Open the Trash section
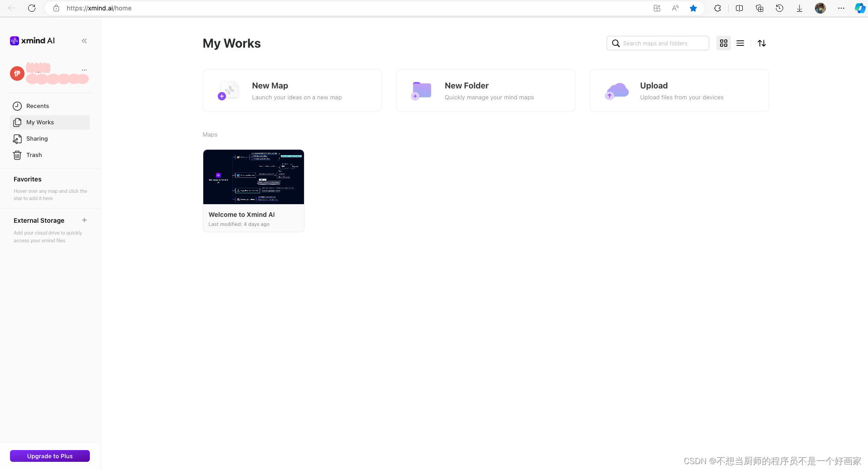This screenshot has width=868, height=470. tap(50, 155)
